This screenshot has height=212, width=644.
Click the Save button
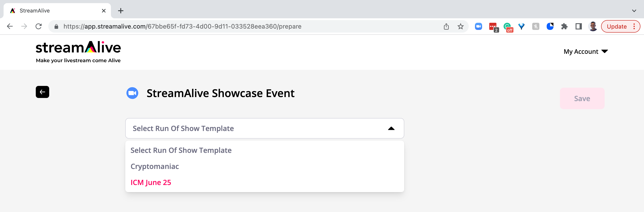pos(582,98)
